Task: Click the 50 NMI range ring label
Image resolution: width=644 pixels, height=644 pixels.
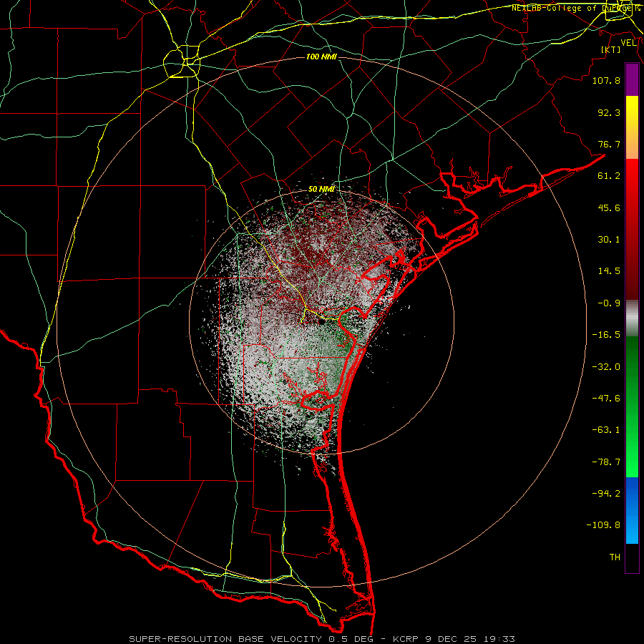Action: coord(321,190)
